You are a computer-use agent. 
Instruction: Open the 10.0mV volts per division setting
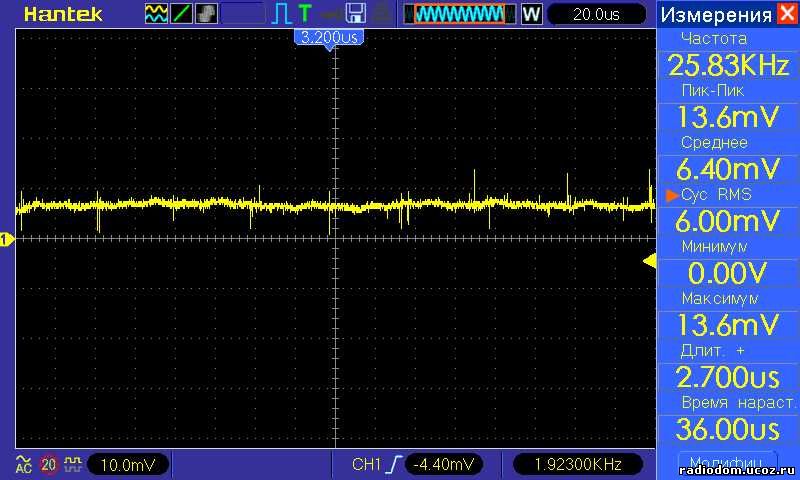pyautogui.click(x=128, y=465)
